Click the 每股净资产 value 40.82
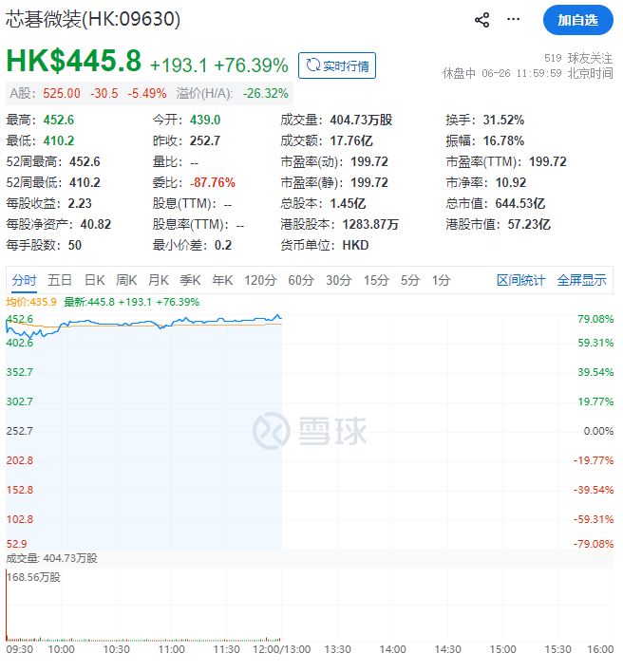 coord(96,225)
